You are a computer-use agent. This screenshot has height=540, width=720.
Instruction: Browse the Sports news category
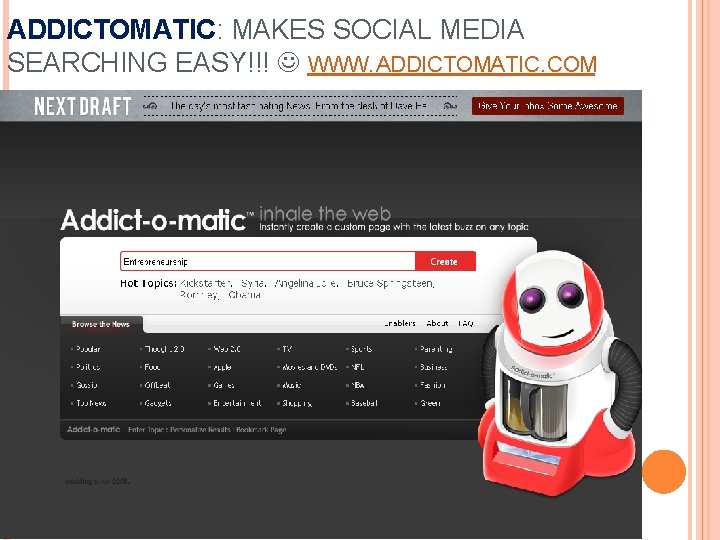click(361, 349)
